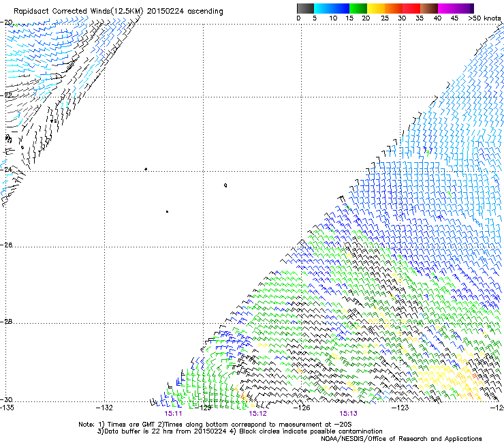Click the gray 0-5 knots legend swatch
This screenshot has width=504, height=443.
[305, 8]
